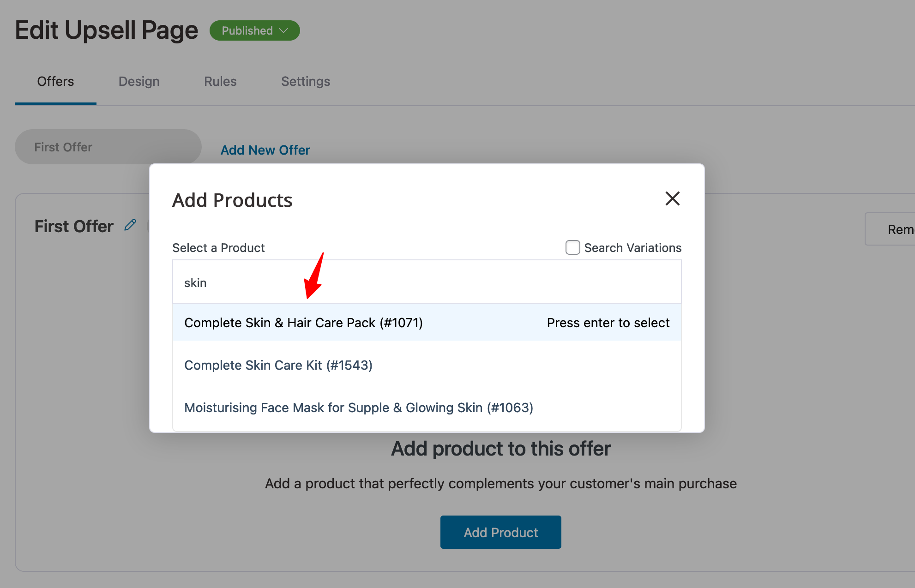915x588 pixels.
Task: Open the Settings tab
Action: pos(305,81)
